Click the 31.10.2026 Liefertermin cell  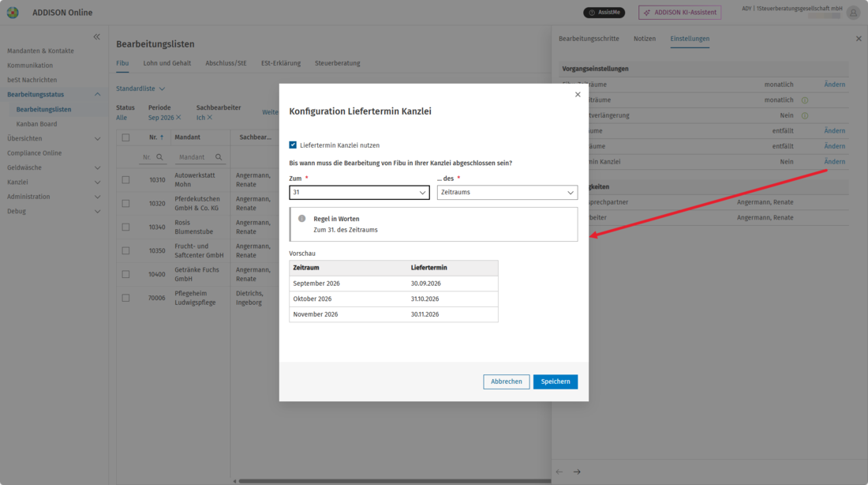(425, 299)
